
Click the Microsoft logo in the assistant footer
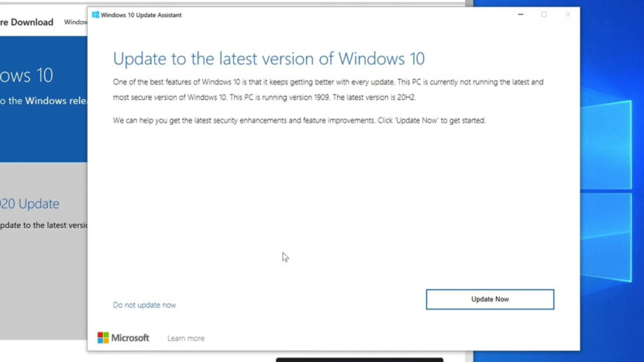[123, 338]
